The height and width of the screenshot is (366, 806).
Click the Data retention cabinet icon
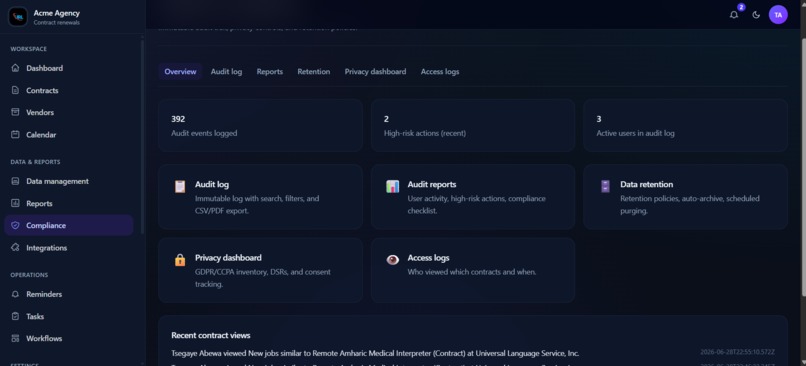coord(605,187)
